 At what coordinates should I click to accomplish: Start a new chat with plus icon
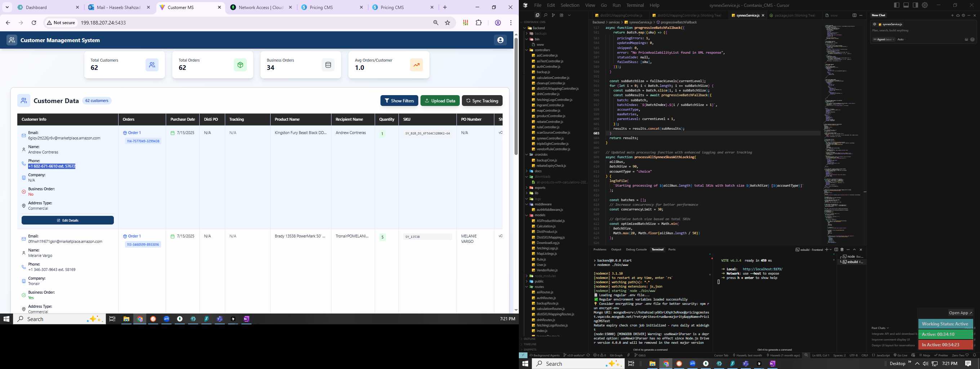(x=952, y=15)
